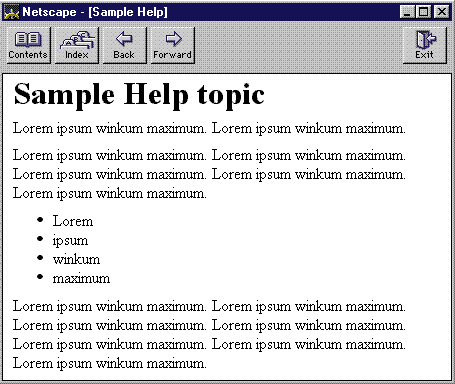The width and height of the screenshot is (455, 384).
Task: Click the "Sample Help topic" heading
Action: pyautogui.click(x=139, y=95)
